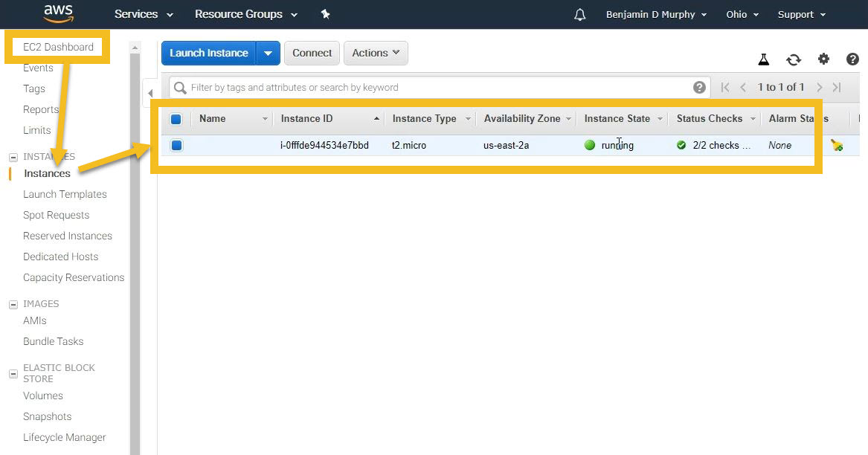868x455 pixels.
Task: Open the Support dropdown menu
Action: pos(802,14)
